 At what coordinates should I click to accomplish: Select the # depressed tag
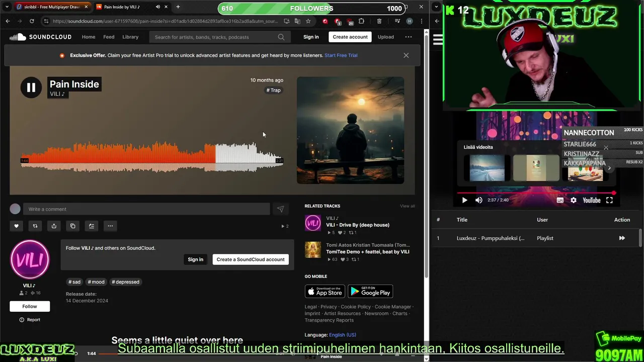coord(126,282)
